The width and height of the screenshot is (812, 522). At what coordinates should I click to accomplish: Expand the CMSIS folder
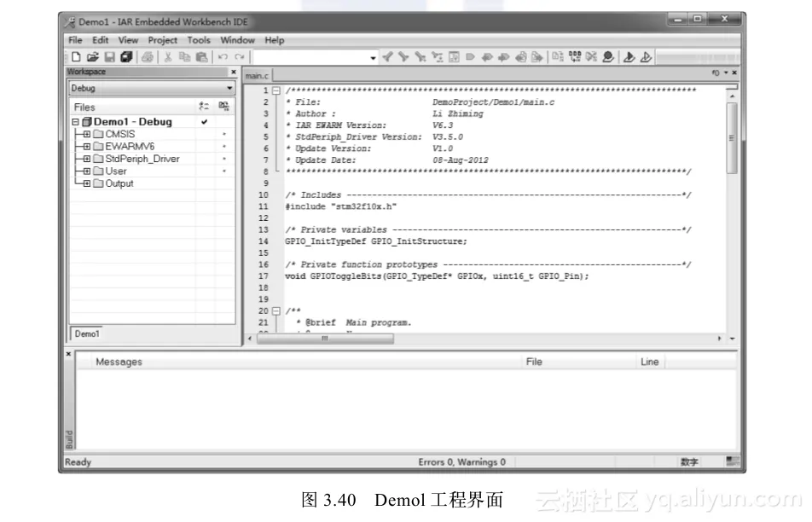click(87, 134)
